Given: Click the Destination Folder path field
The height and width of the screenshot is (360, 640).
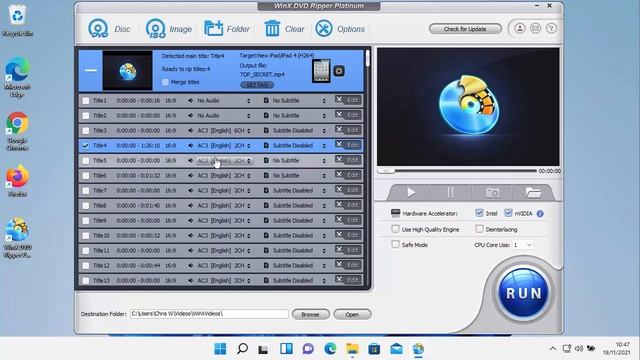Looking at the screenshot, I should click(x=209, y=314).
